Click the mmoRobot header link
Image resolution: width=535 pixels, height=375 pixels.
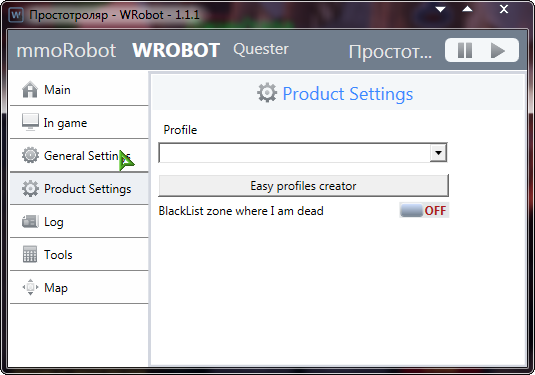[66, 51]
